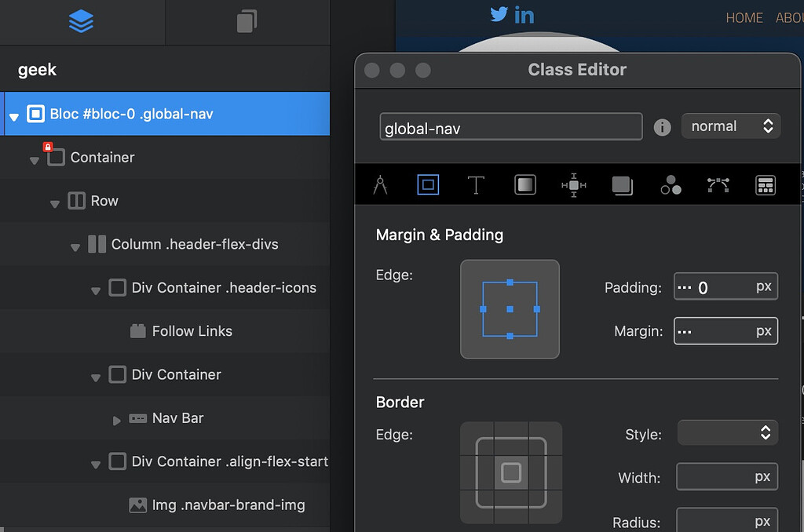Click the HOME menu link on the page

tap(744, 17)
